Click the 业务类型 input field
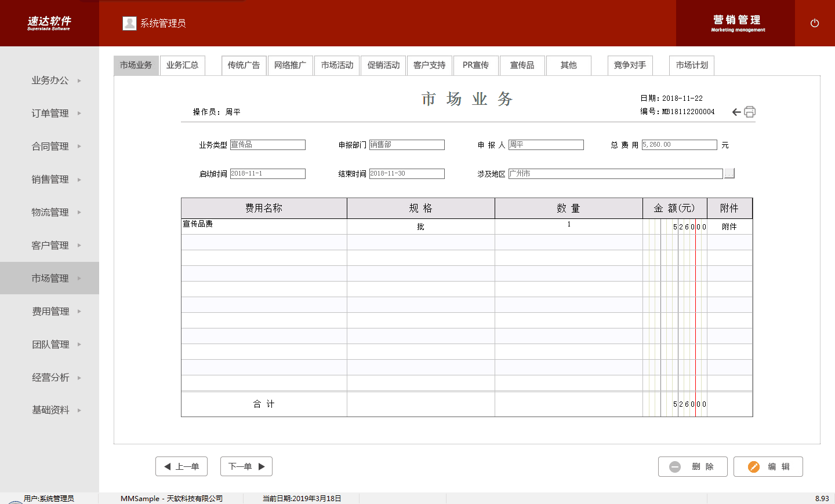Viewport: 835px width, 504px height. point(267,145)
